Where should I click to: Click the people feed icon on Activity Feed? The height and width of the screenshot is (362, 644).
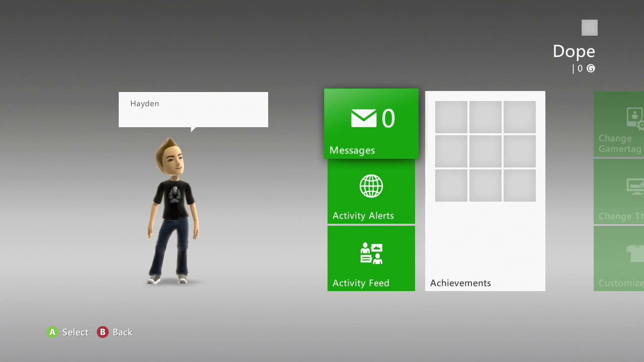371,253
